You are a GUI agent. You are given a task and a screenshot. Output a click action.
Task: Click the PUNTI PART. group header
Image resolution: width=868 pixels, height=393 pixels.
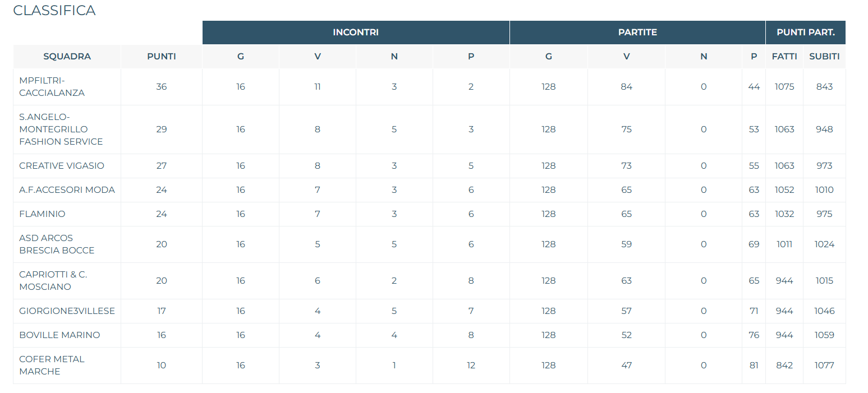(x=806, y=33)
